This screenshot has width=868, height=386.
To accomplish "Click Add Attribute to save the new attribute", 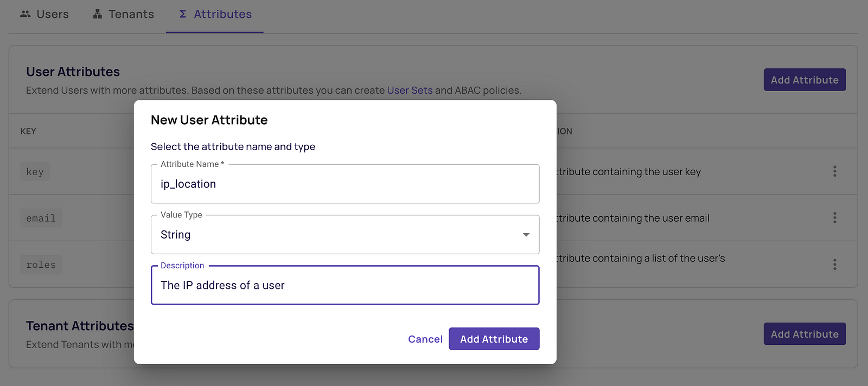I will pos(494,339).
